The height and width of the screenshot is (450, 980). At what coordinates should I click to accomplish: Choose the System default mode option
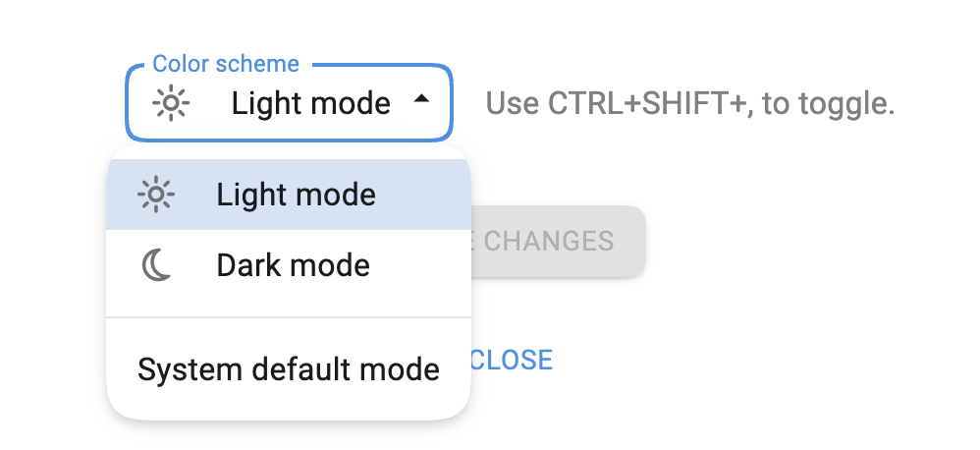[288, 369]
